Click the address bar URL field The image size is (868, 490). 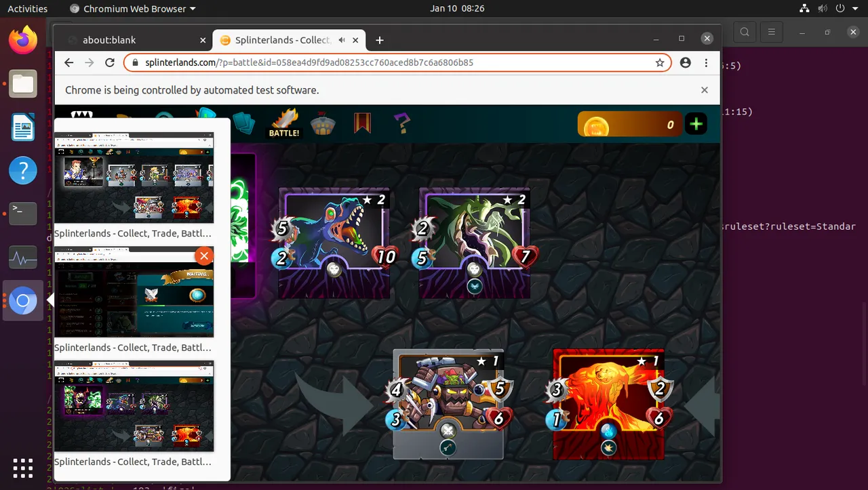(397, 62)
